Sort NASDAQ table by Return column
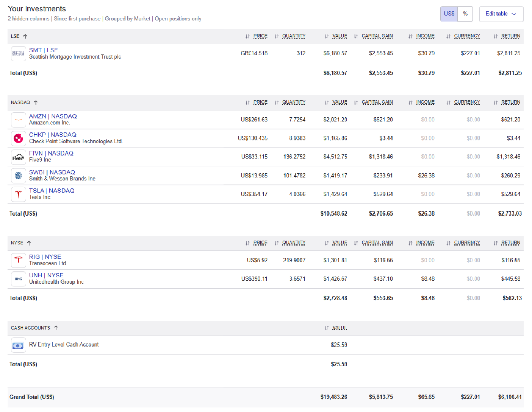532x412 pixels. (x=507, y=102)
